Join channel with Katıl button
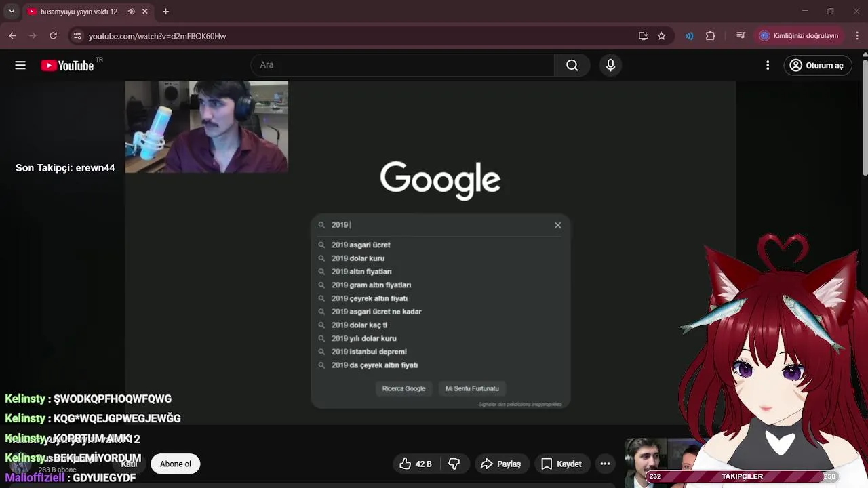868x488 pixels. pyautogui.click(x=129, y=464)
